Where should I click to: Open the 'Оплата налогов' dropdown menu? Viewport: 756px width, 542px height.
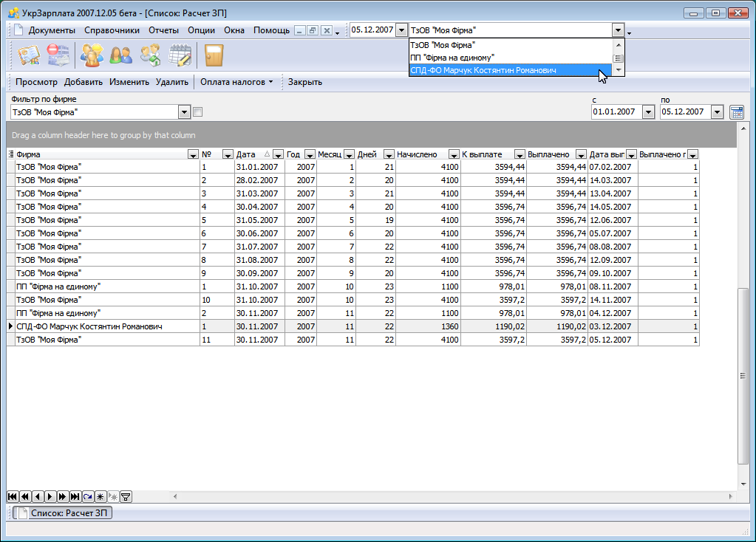click(236, 82)
